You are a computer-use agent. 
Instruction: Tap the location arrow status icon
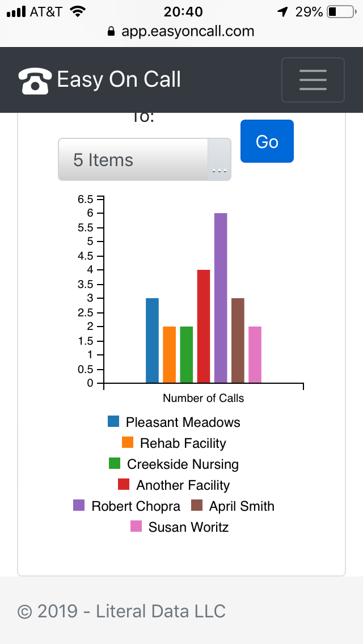pos(282,12)
